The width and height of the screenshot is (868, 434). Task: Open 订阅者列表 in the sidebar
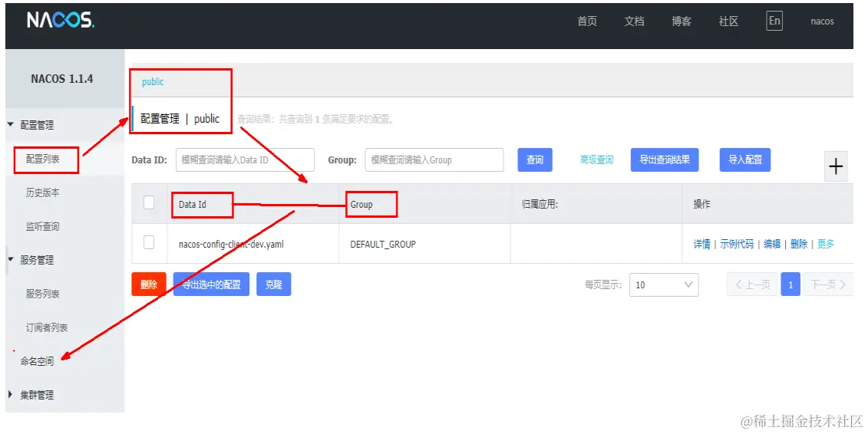point(47,327)
